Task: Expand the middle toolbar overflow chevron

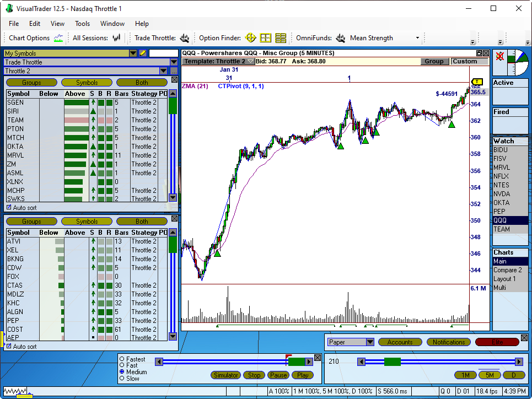Action: tap(500, 42)
